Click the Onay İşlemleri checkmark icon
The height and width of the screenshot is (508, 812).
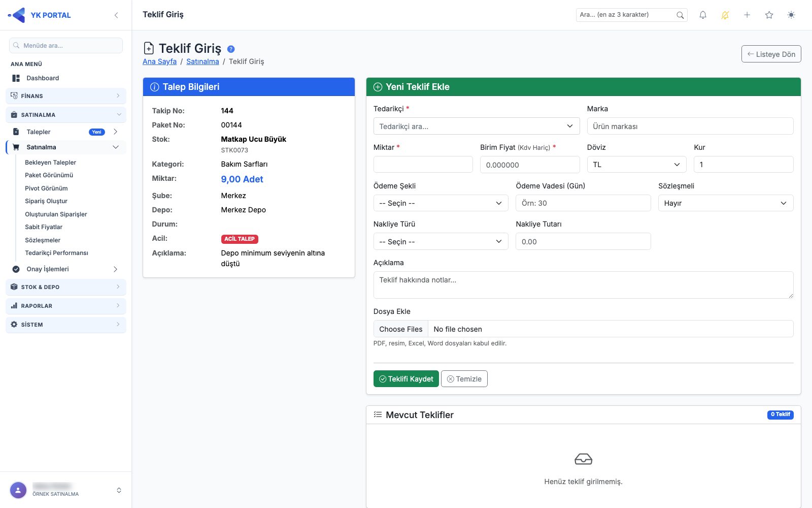click(x=16, y=269)
